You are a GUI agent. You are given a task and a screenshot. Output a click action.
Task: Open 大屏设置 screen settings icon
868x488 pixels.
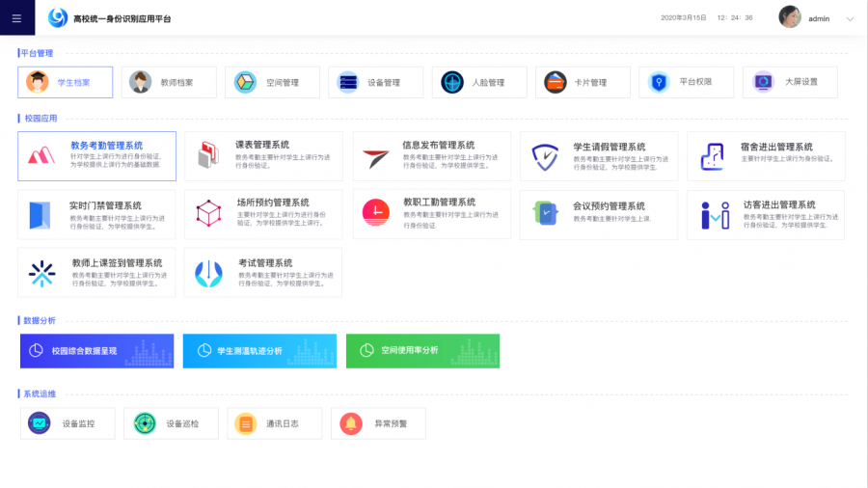point(764,82)
